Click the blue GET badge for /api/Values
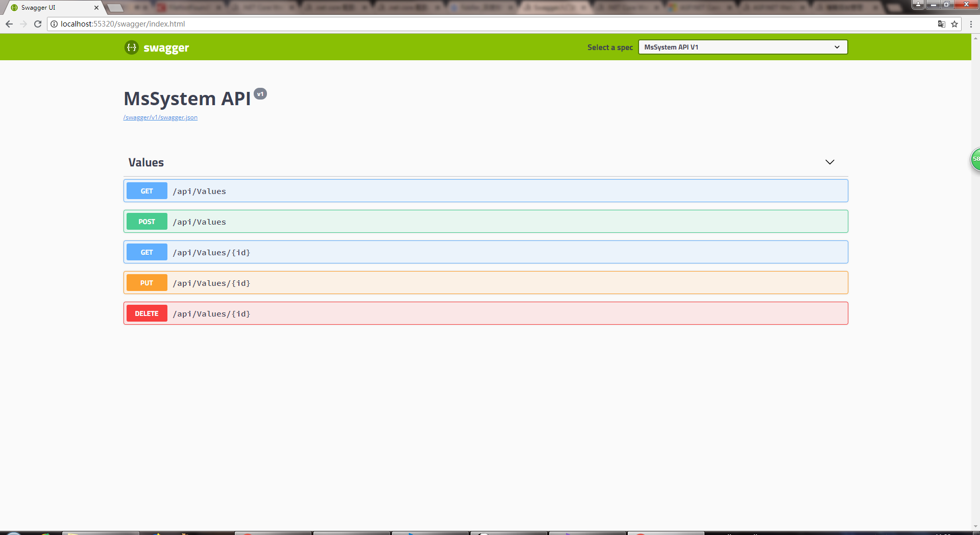980x535 pixels. (x=147, y=191)
